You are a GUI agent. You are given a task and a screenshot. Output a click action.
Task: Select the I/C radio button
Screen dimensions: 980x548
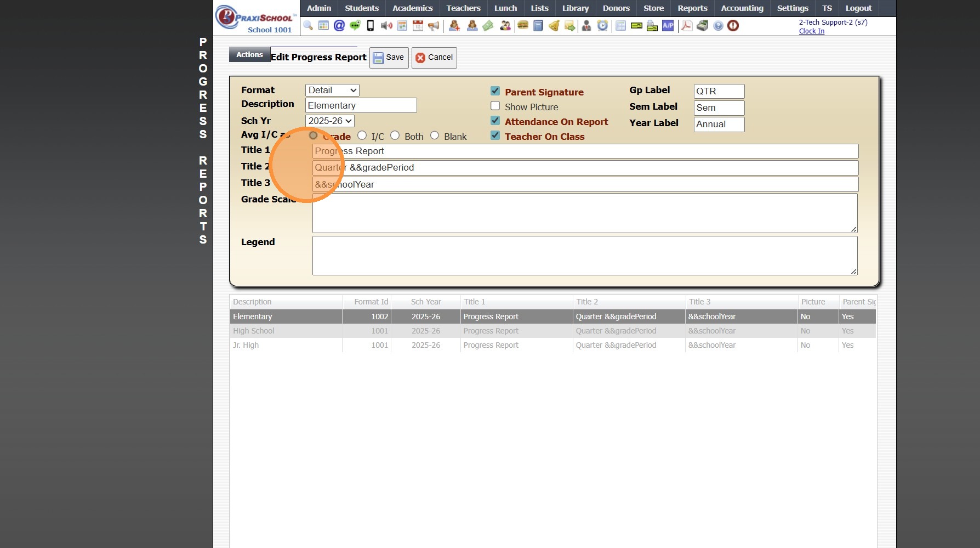pyautogui.click(x=362, y=135)
